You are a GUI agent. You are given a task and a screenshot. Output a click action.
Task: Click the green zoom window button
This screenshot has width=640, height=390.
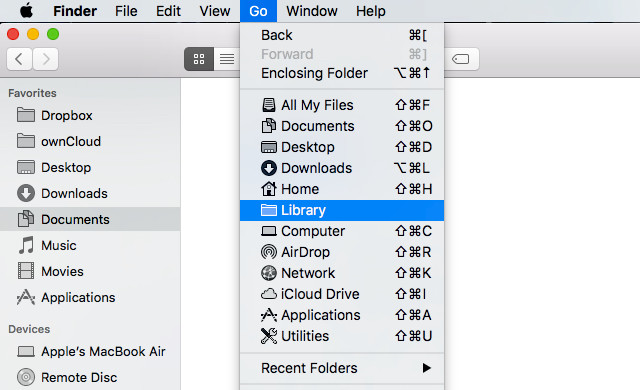[x=53, y=34]
